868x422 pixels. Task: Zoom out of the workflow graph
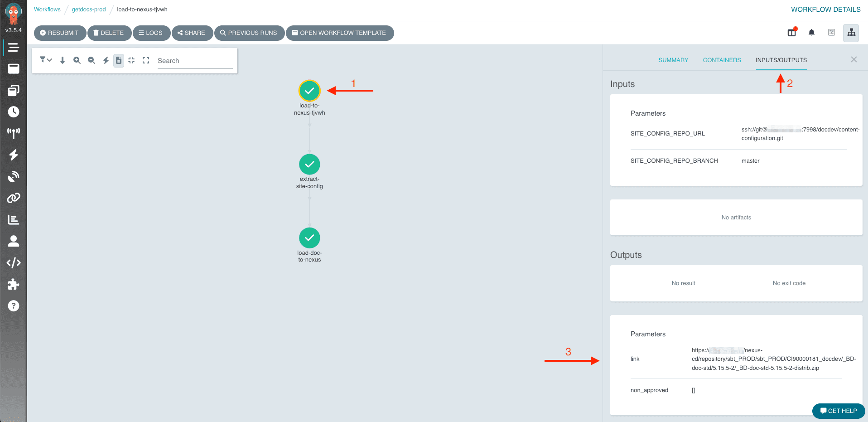coord(92,60)
